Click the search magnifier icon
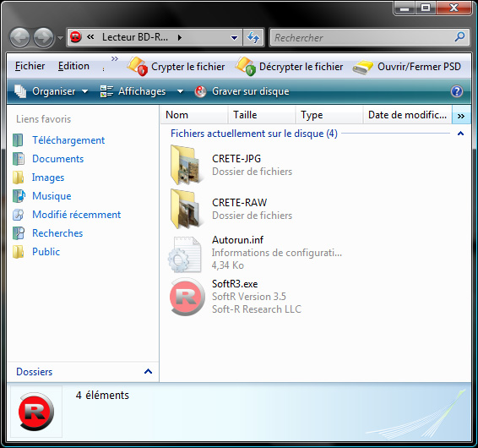This screenshot has width=478, height=448. [459, 37]
